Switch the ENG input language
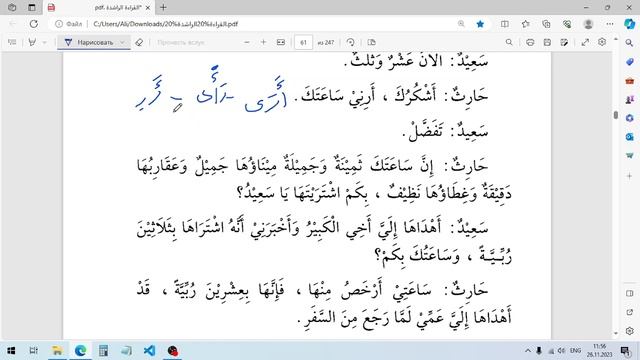 point(576,351)
